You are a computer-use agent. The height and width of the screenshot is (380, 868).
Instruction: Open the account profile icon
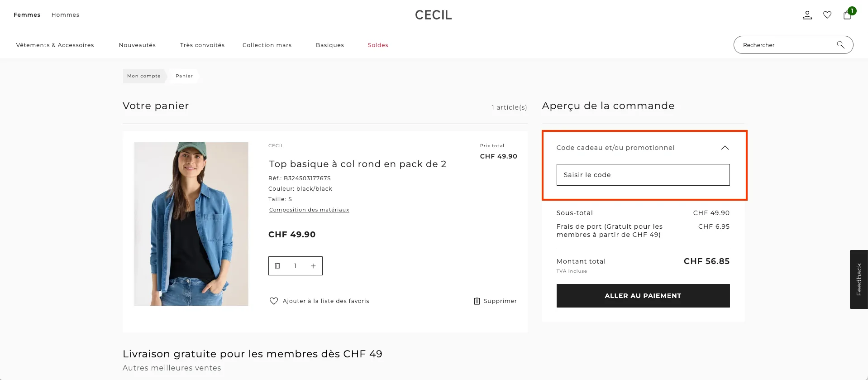pos(807,15)
